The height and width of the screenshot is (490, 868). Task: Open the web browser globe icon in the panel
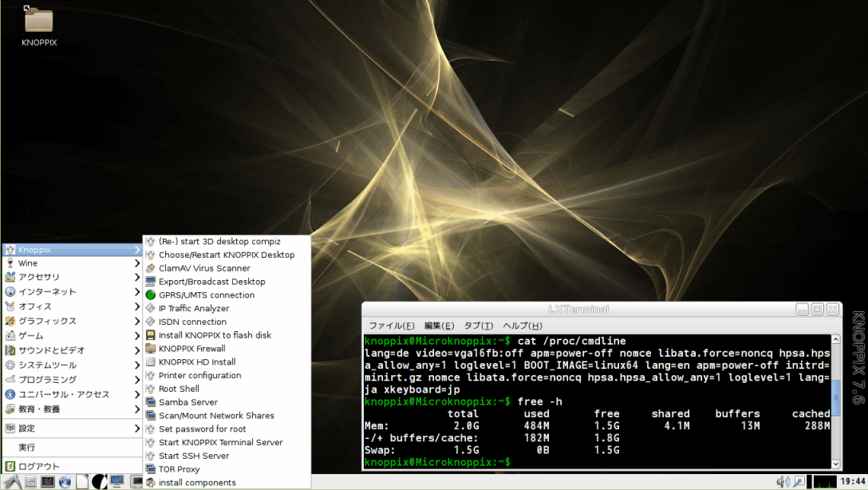pos(65,482)
